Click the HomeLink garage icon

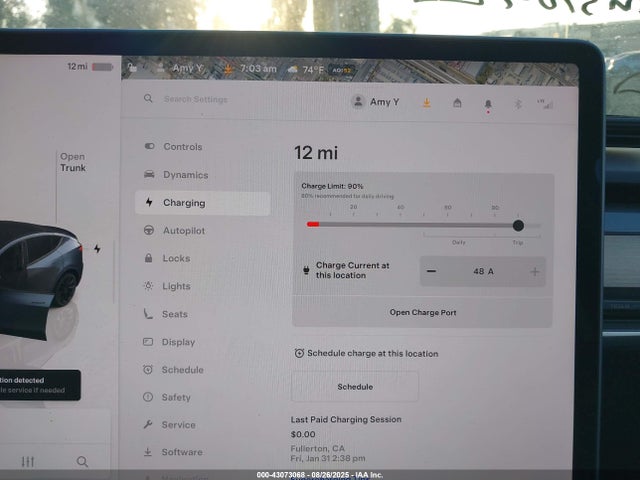457,103
